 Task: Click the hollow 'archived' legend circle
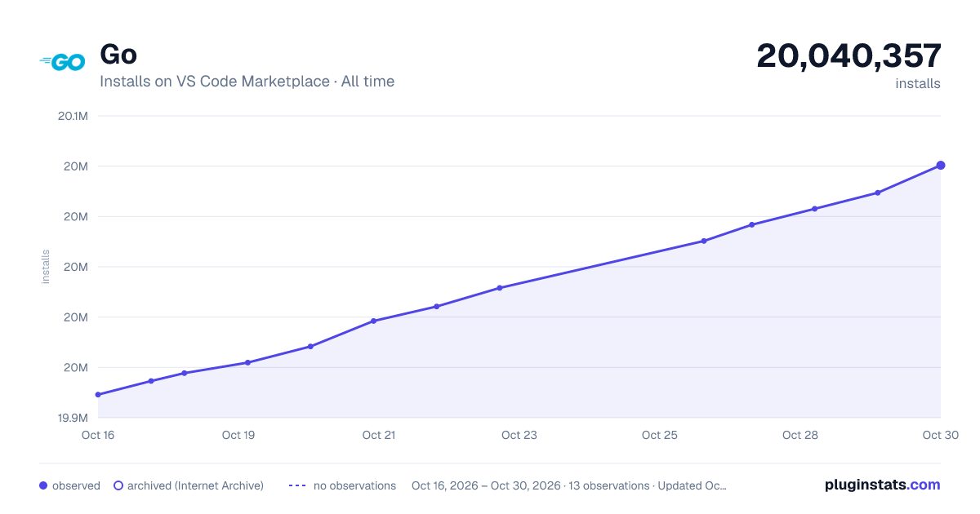pos(118,485)
